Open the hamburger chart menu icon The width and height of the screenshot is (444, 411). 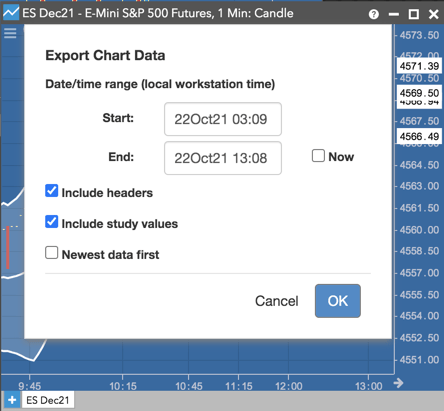click(x=10, y=33)
